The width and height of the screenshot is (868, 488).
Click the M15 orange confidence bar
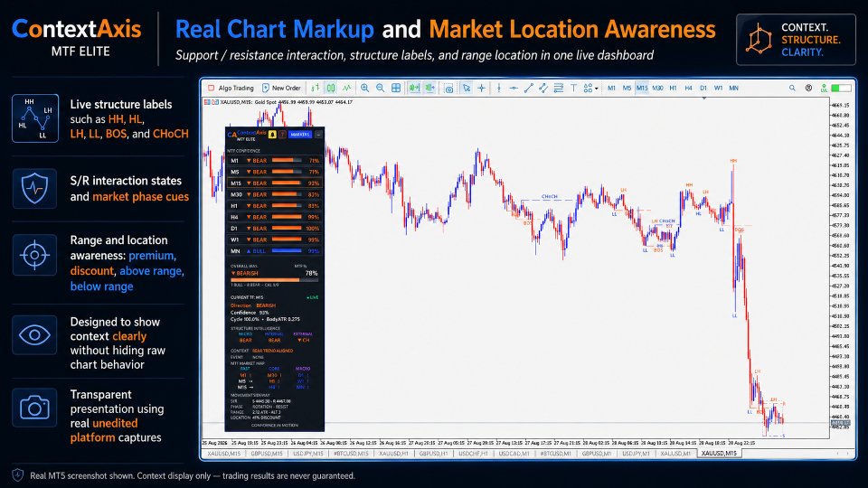(x=287, y=183)
